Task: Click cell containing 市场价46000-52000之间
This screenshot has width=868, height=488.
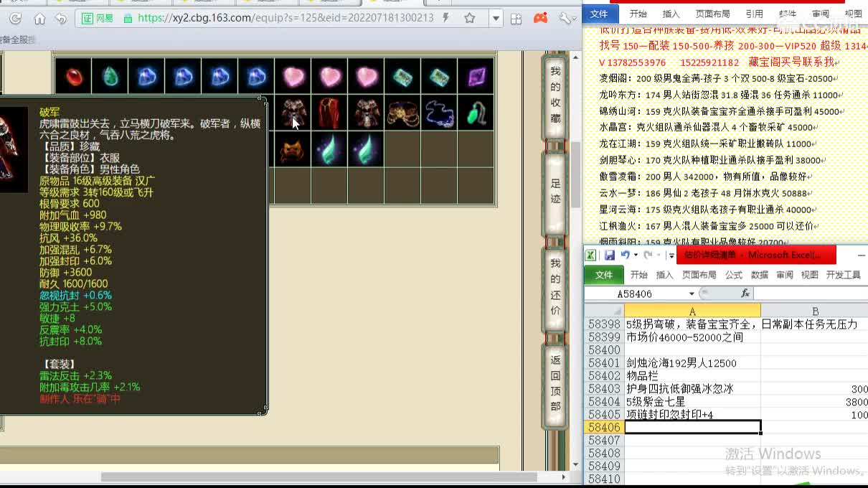Action: pos(692,337)
